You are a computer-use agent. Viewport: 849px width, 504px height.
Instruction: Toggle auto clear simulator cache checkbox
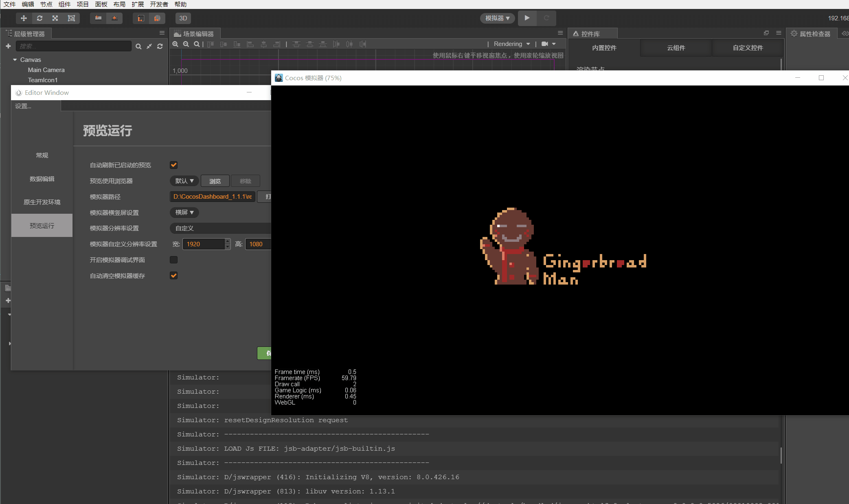(x=173, y=276)
